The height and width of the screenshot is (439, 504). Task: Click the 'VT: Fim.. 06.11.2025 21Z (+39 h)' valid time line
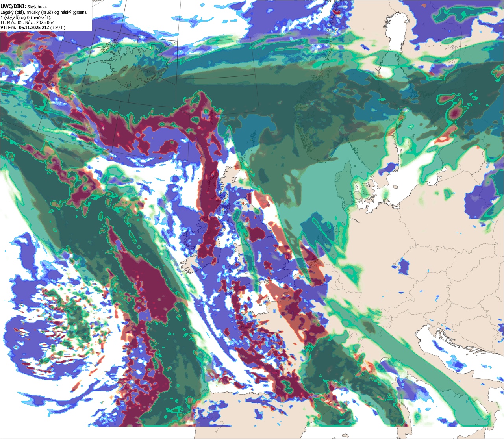(33, 28)
